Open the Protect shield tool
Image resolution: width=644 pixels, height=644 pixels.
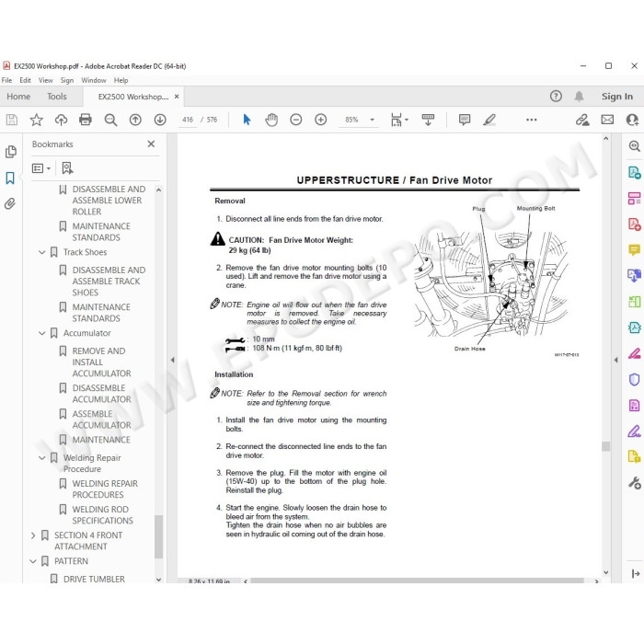[634, 379]
